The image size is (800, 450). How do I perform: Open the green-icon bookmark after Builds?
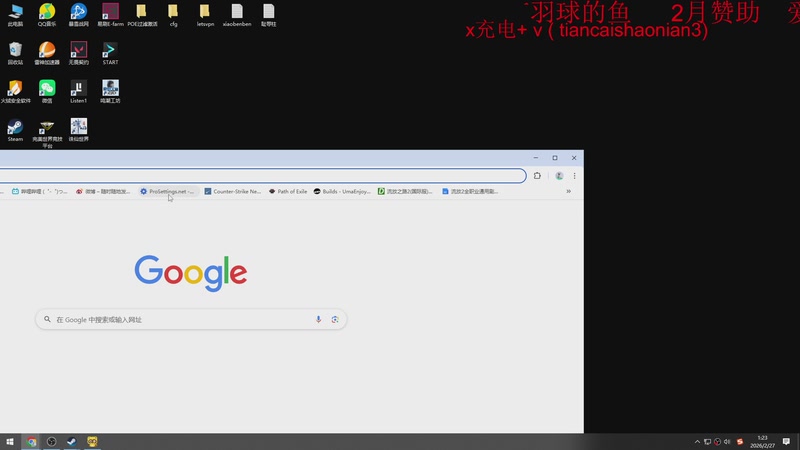pos(405,191)
